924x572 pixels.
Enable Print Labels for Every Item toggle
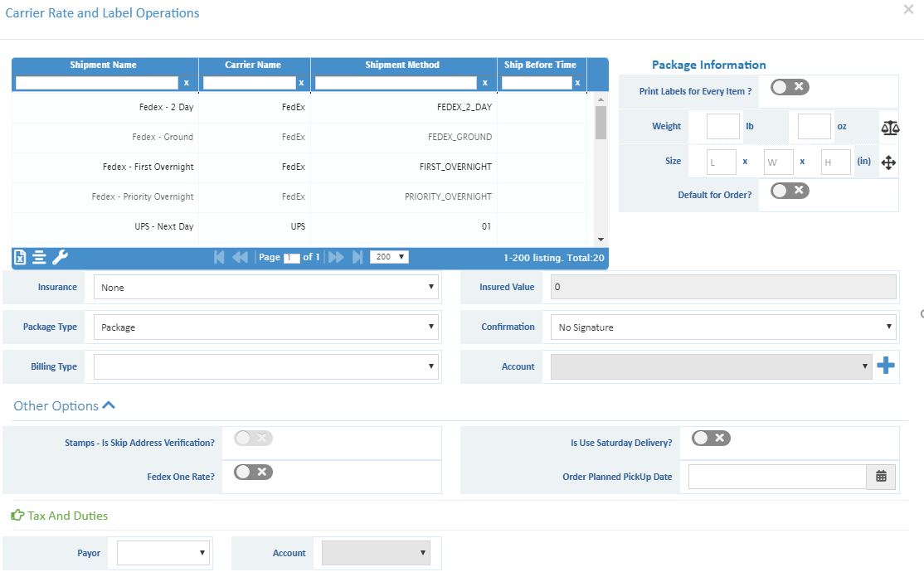789,87
